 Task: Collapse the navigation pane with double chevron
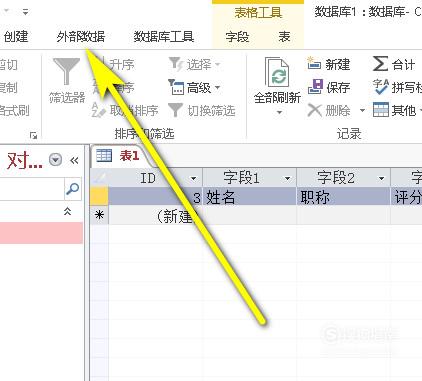point(74,161)
